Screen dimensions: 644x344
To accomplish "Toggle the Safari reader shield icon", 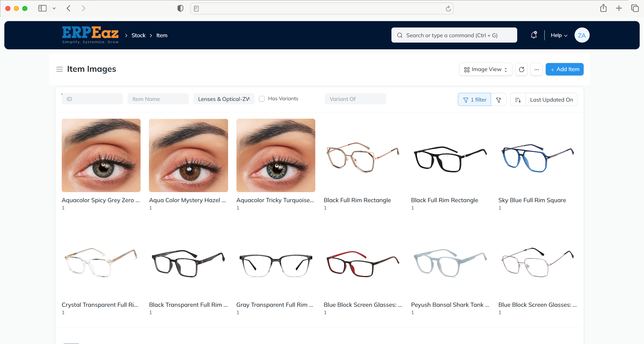I will 180,8.
